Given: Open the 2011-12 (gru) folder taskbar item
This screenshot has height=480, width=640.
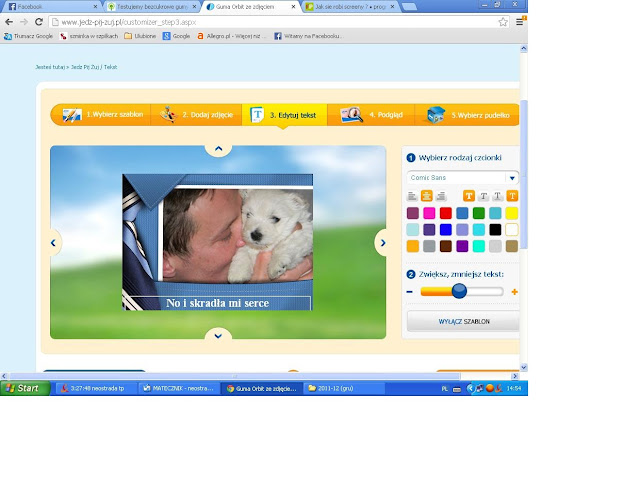Looking at the screenshot, I should coord(344,388).
